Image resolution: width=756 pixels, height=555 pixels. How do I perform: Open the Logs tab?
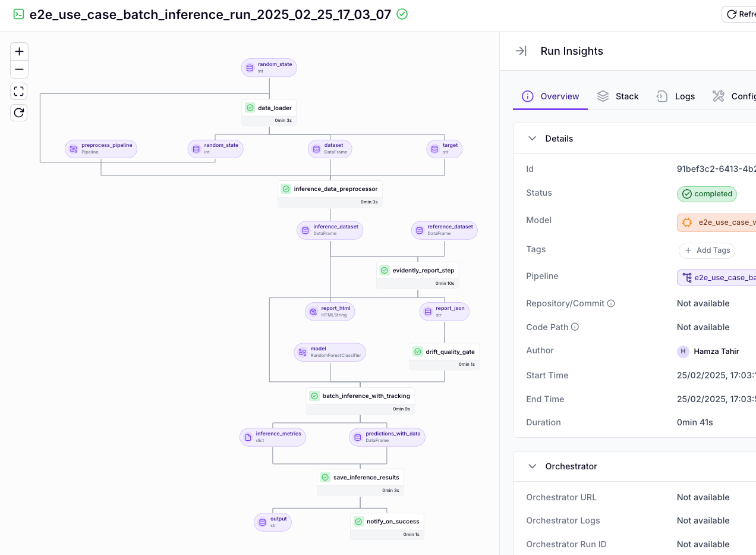pos(676,96)
